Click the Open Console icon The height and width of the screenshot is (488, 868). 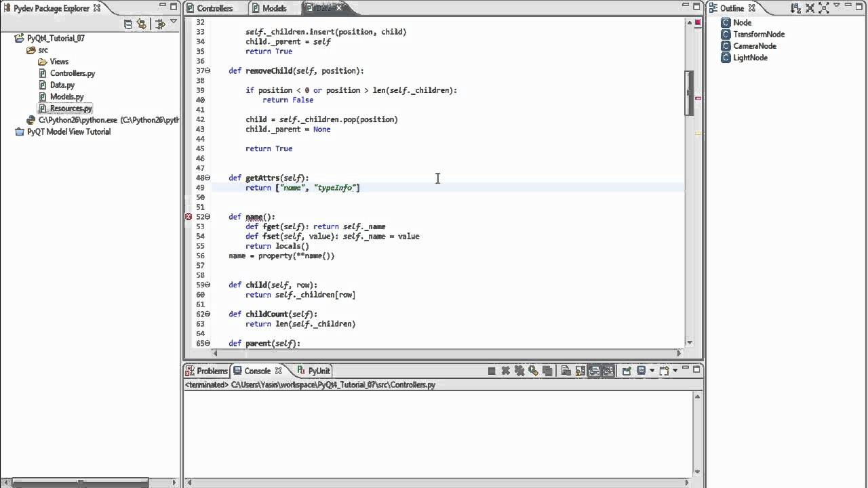(665, 371)
